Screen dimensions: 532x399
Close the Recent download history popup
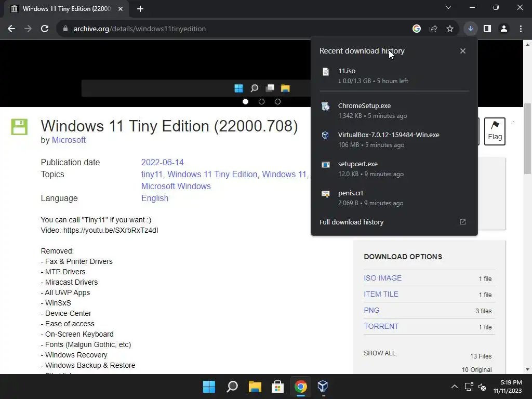click(463, 51)
